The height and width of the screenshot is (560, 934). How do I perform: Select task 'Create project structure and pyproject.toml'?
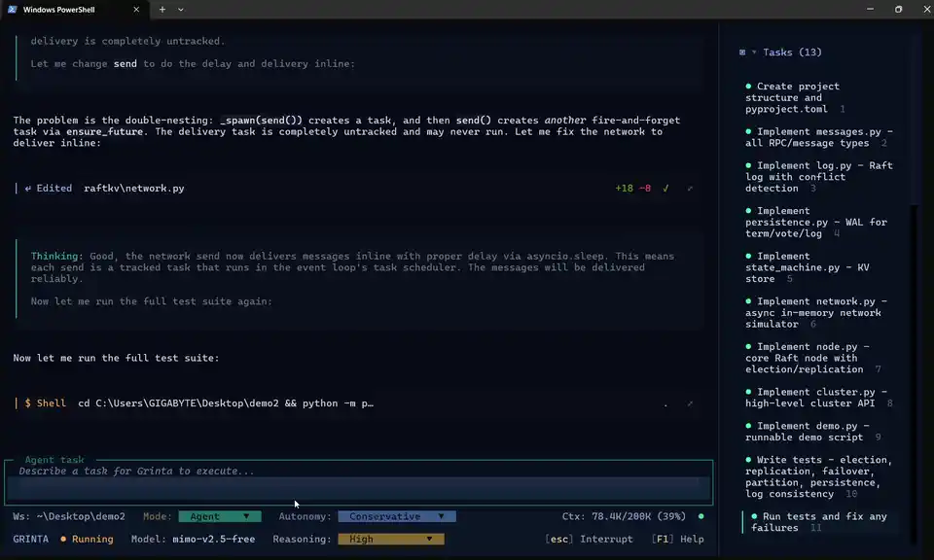pyautogui.click(x=795, y=97)
